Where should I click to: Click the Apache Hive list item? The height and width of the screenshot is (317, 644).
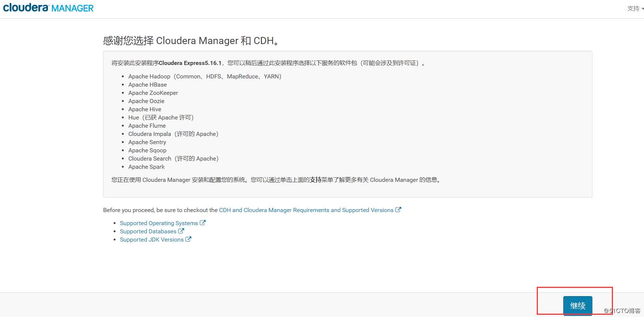pyautogui.click(x=145, y=109)
